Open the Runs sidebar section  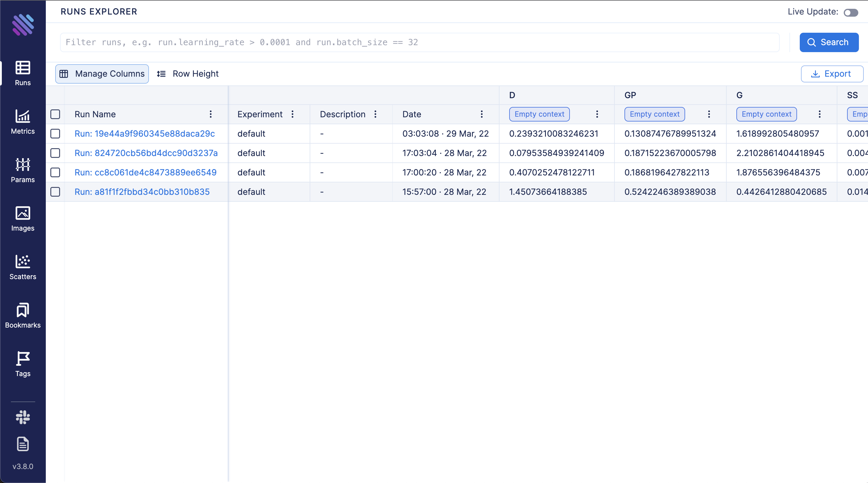(23, 73)
